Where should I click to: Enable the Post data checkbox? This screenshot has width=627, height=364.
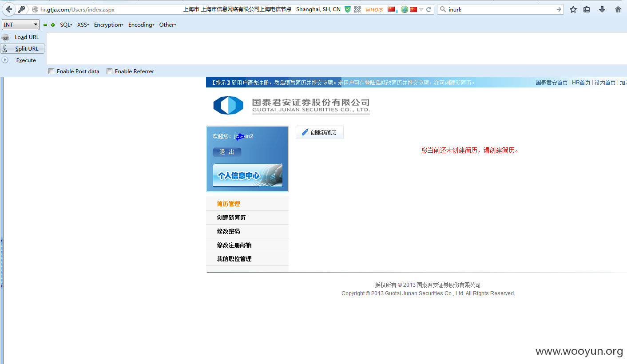point(52,71)
